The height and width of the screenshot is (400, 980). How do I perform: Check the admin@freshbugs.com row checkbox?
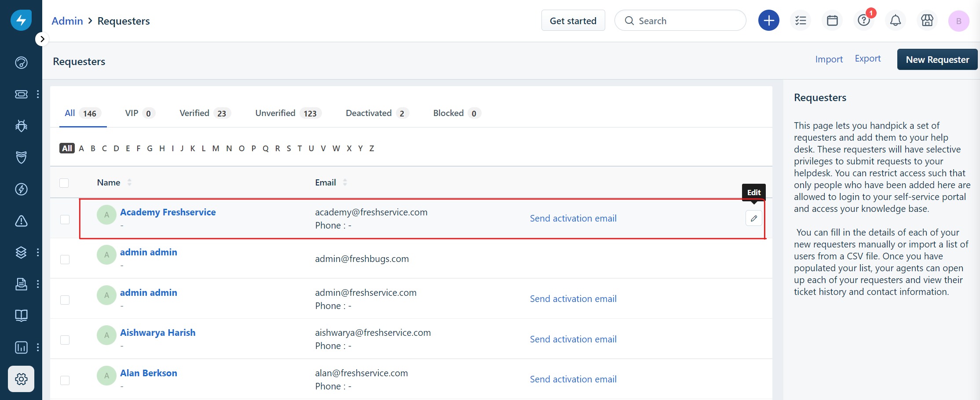[65, 259]
